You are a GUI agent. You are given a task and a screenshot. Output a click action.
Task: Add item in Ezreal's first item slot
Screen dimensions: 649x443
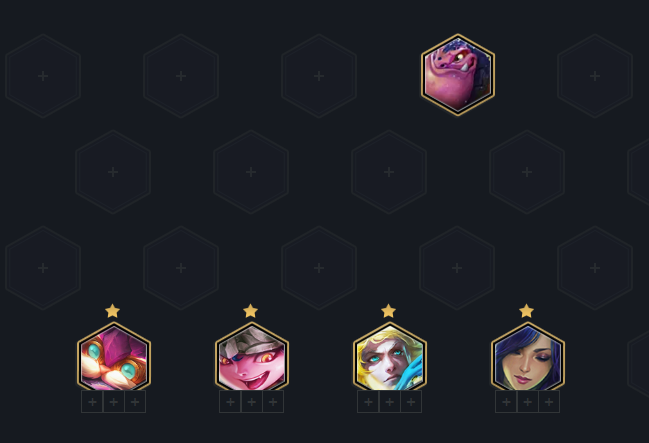tap(368, 402)
